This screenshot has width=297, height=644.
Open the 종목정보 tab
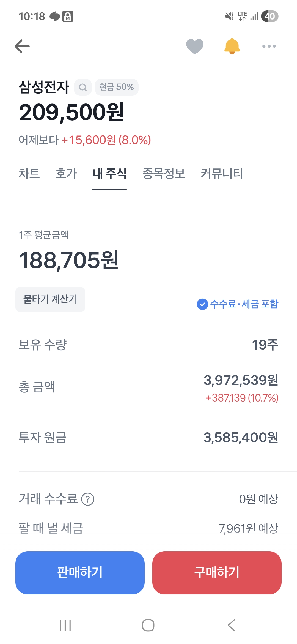click(164, 174)
